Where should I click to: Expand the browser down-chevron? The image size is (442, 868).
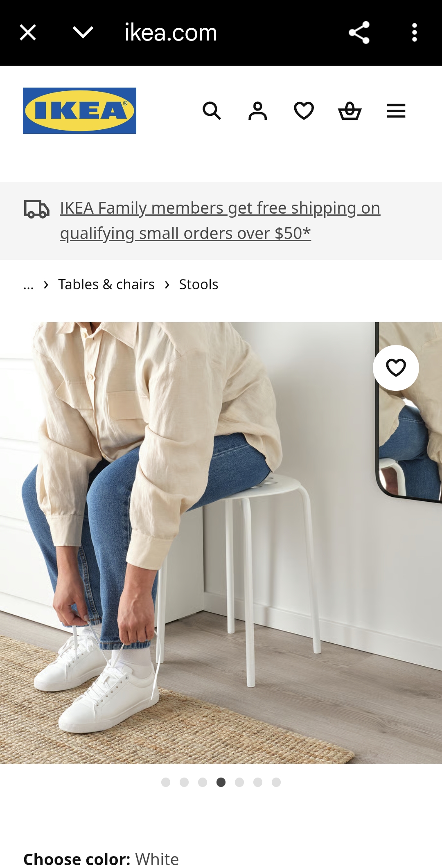[83, 32]
